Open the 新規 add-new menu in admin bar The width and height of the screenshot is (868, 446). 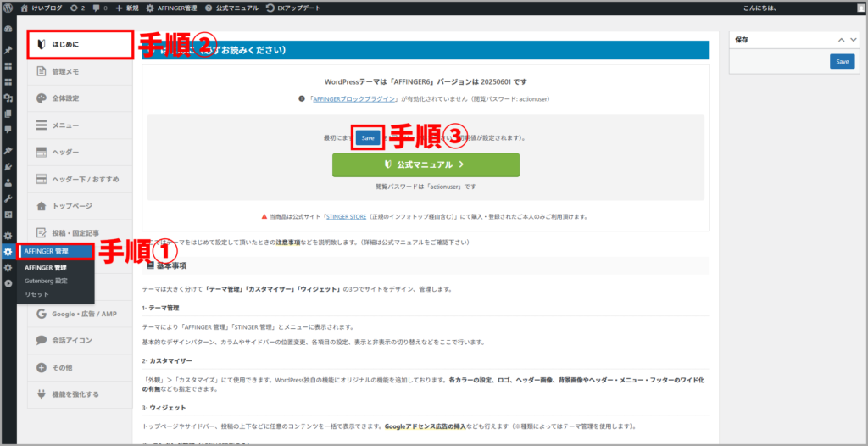click(x=126, y=8)
